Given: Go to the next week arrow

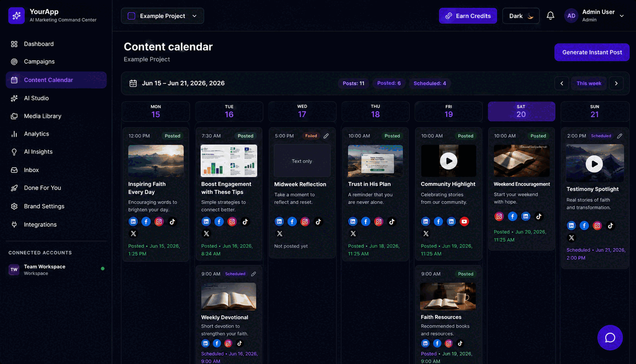Looking at the screenshot, I should pos(616,83).
